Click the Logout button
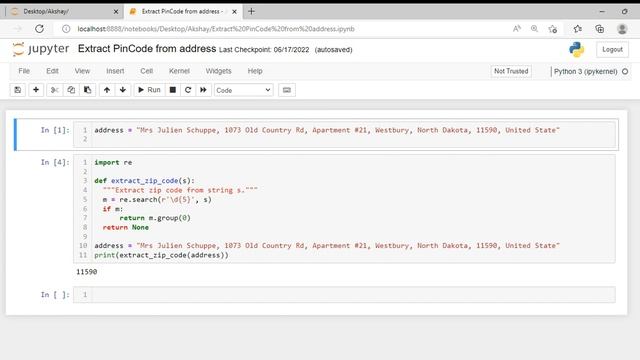Screen dimensions: 640x360 (x=612, y=49)
